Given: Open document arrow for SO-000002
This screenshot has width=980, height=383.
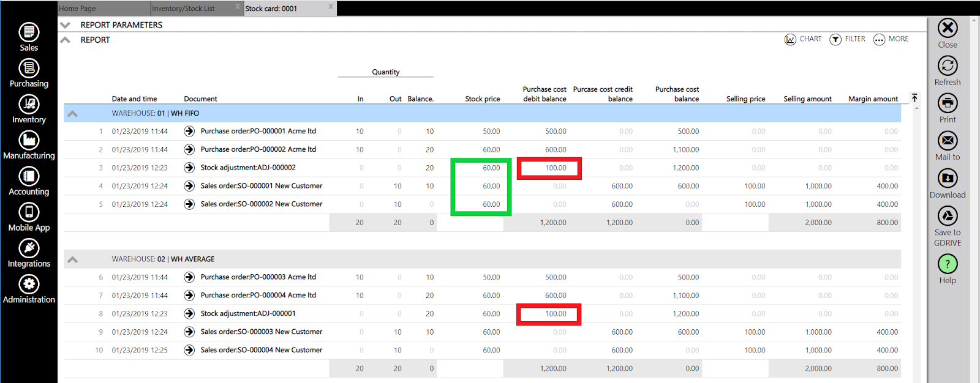Looking at the screenshot, I should click(189, 204).
